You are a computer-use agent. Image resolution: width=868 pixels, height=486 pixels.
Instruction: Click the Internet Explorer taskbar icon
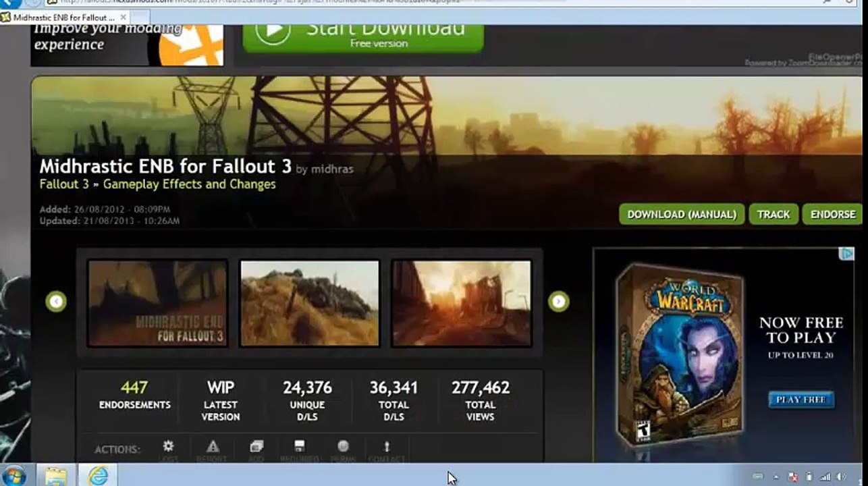98,476
